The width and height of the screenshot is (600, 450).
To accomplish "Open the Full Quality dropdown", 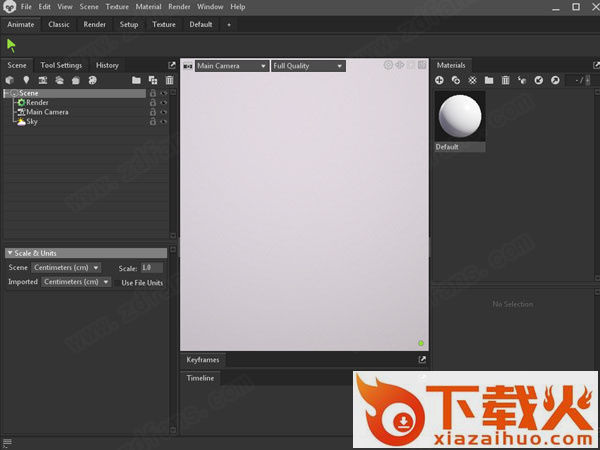I will click(308, 66).
